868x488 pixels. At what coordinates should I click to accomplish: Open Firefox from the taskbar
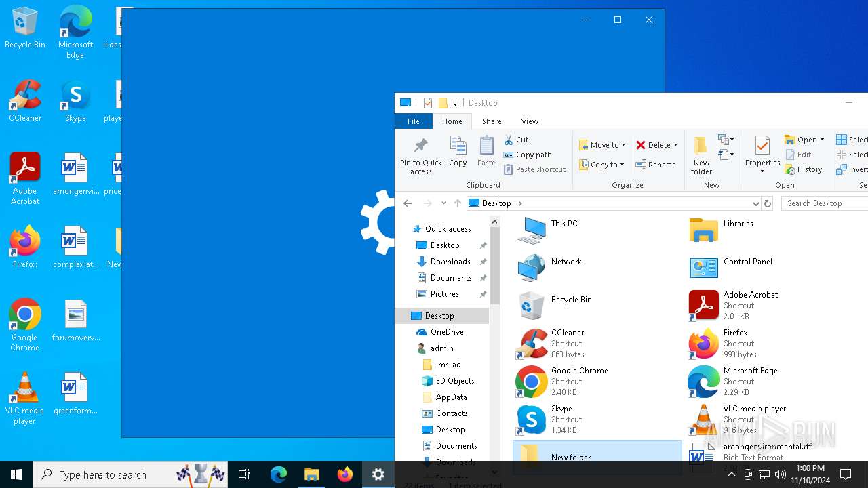[x=345, y=474]
